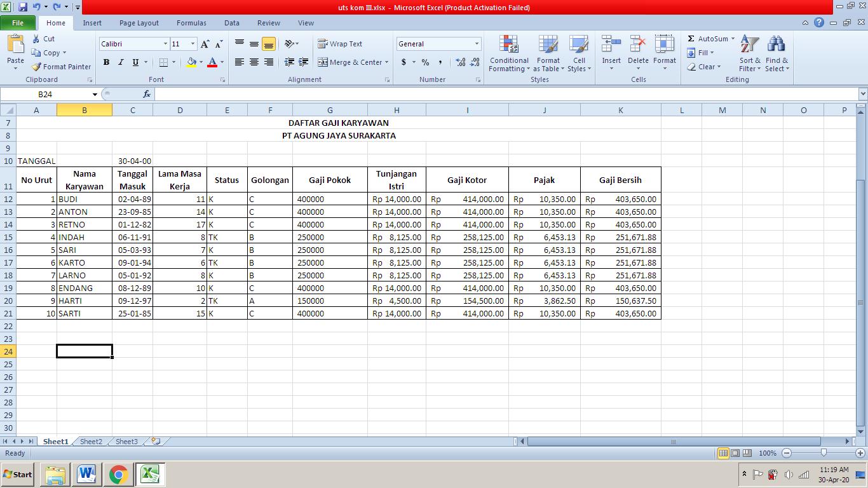
Task: Open the File tab
Action: 18,23
